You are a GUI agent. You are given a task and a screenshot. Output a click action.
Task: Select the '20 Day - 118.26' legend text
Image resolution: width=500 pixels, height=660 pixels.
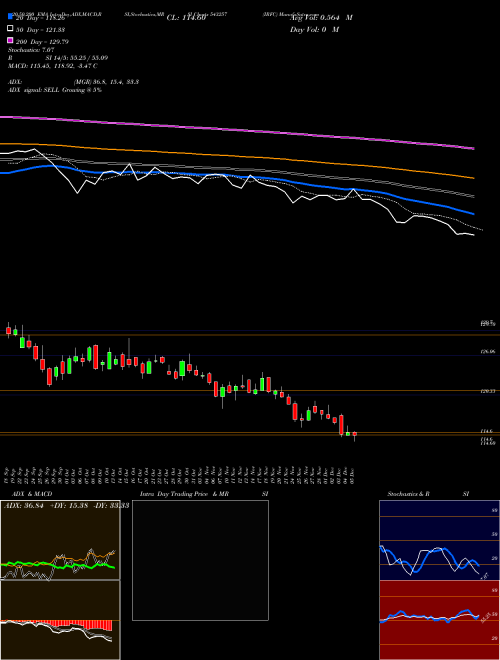tap(40, 19)
